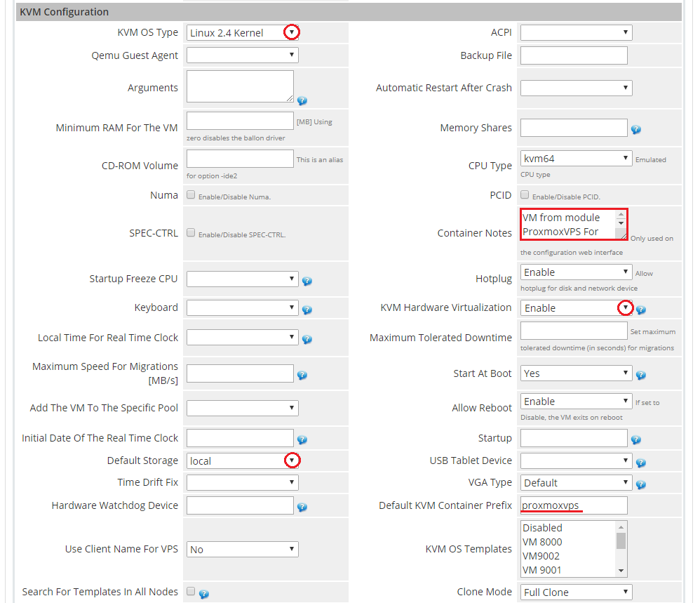Open Add The VM To The Specific Pool dropdown

tap(243, 408)
